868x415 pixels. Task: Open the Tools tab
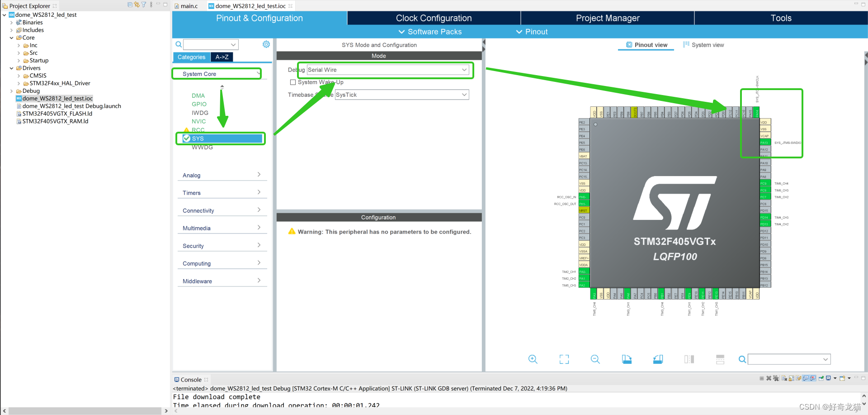point(781,18)
